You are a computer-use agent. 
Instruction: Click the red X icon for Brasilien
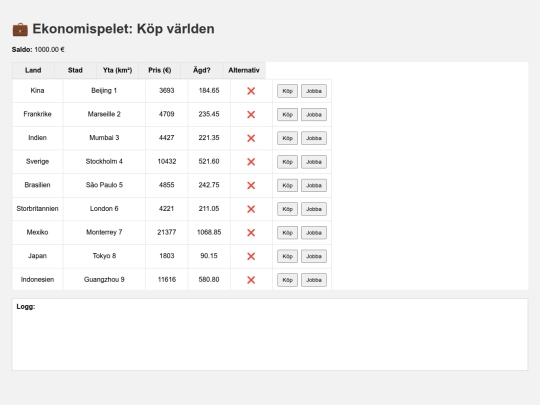coord(251,185)
